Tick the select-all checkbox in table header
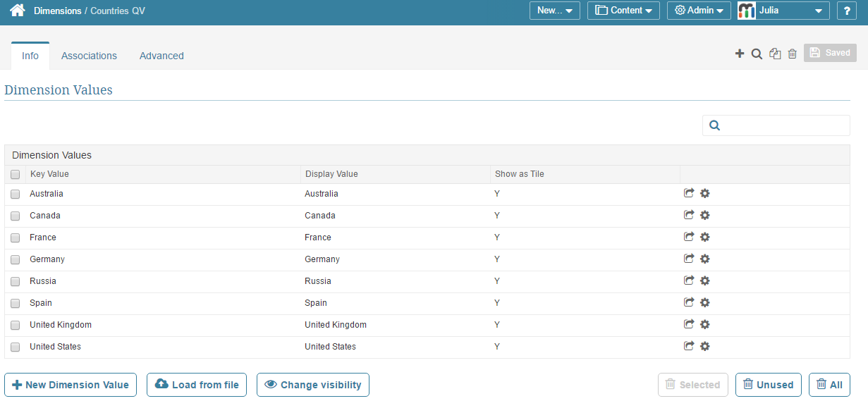 [x=15, y=175]
